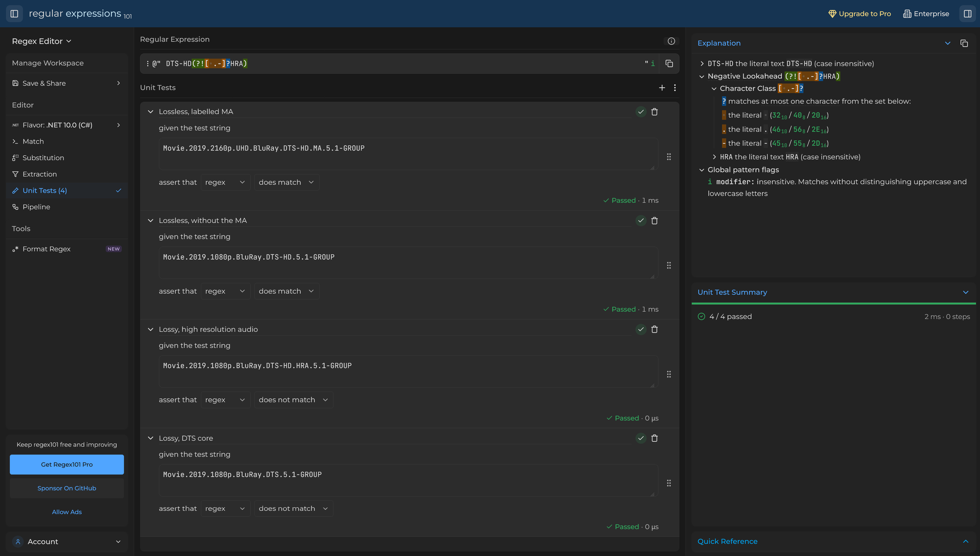
Task: Open 'does not match' dropdown for HRA test
Action: (293, 400)
